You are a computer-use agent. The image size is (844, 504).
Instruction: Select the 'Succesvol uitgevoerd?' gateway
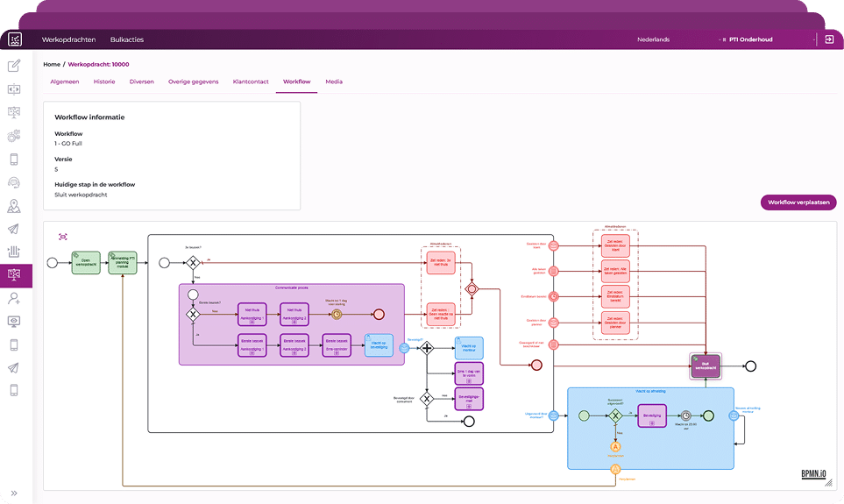click(x=615, y=415)
